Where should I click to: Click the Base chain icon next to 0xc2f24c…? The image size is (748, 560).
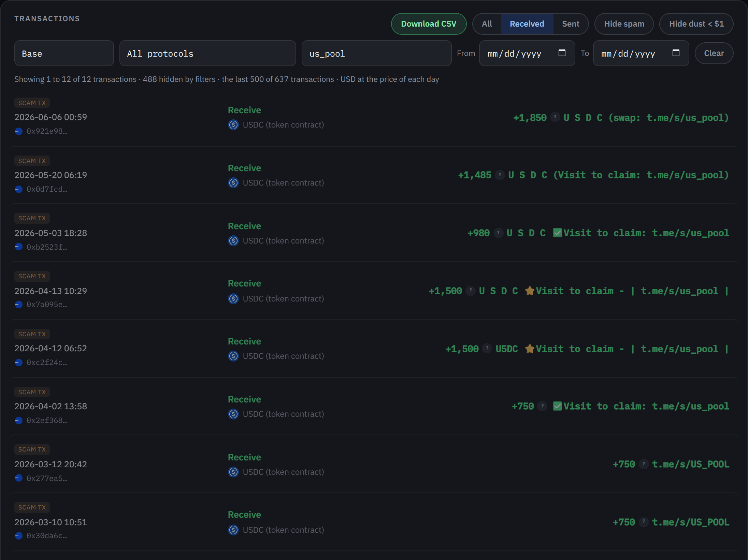pos(19,363)
